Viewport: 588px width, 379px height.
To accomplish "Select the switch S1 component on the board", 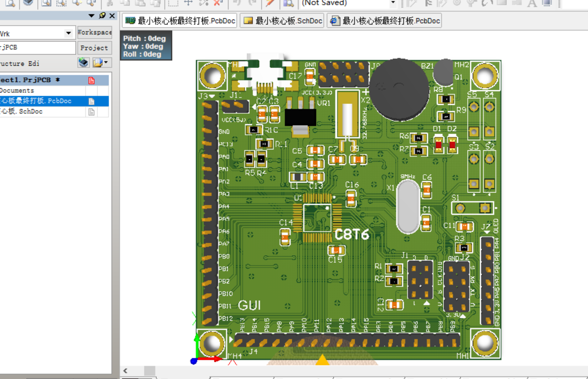I will click(472, 208).
